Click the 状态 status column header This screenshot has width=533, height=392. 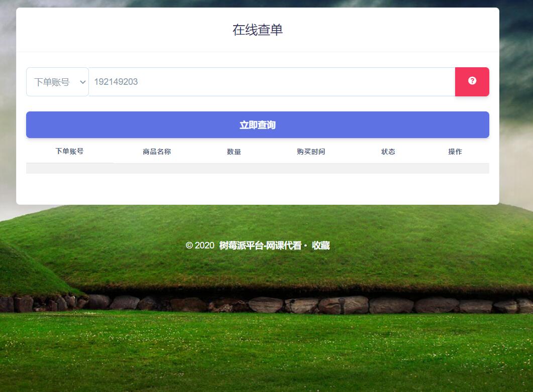(x=388, y=152)
